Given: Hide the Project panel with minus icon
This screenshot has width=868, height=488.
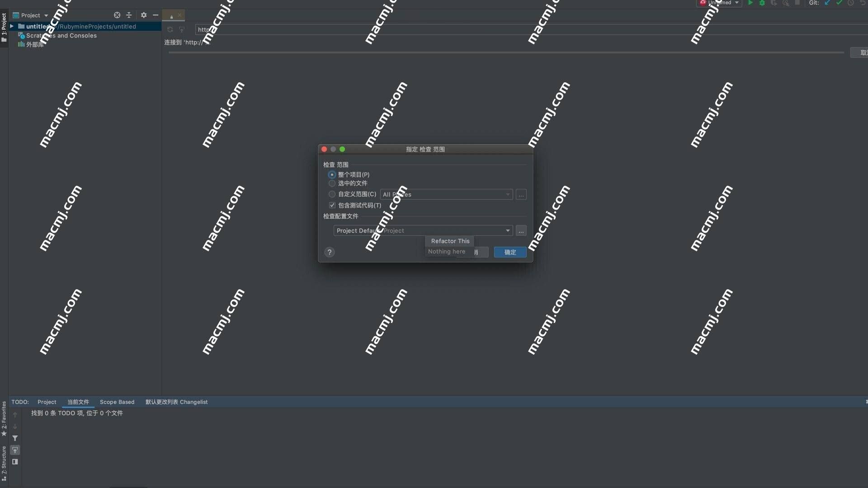Looking at the screenshot, I should [x=156, y=15].
